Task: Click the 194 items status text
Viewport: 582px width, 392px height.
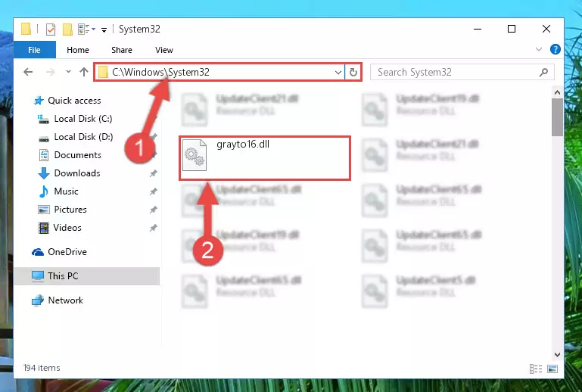Action: [42, 368]
